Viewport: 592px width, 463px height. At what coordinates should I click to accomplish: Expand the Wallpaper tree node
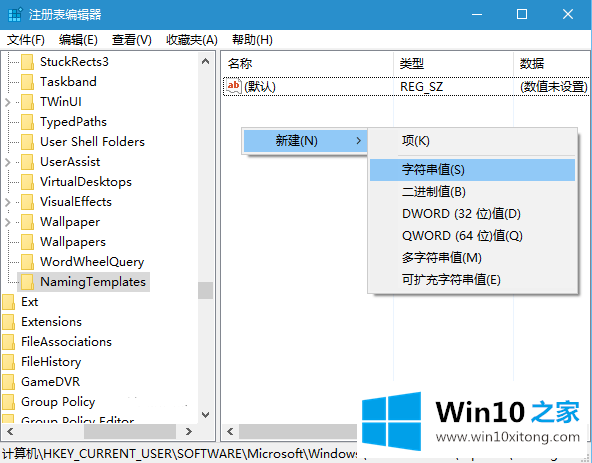pos(8,222)
